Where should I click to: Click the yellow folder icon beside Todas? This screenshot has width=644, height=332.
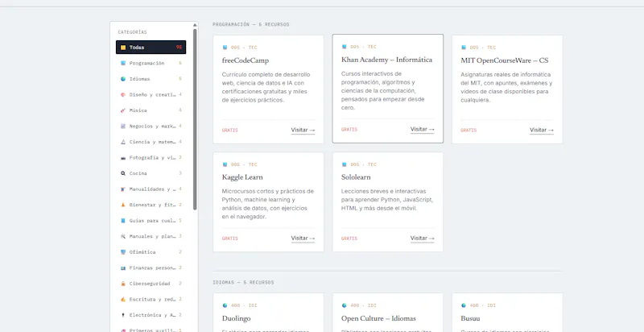[x=123, y=48]
